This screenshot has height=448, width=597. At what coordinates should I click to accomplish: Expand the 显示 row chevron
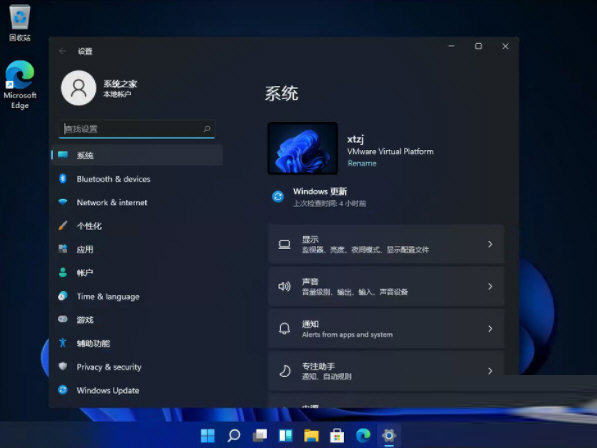click(490, 244)
